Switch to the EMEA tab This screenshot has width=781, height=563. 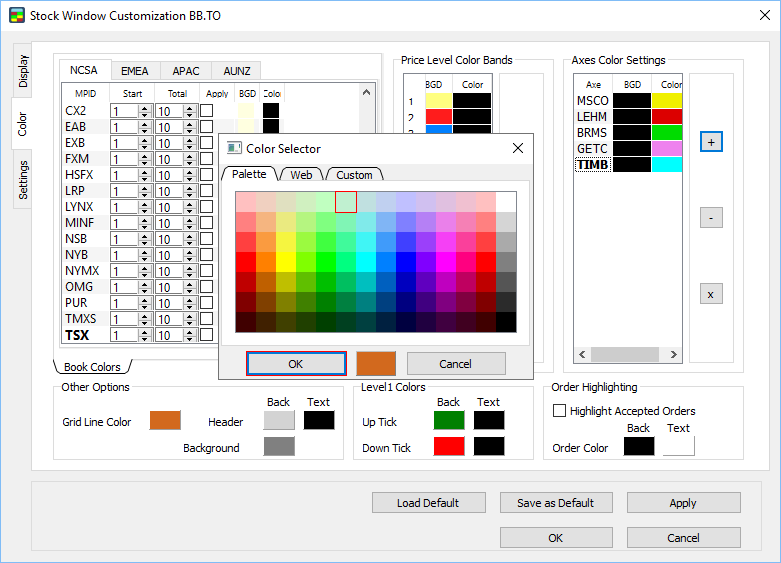click(135, 71)
